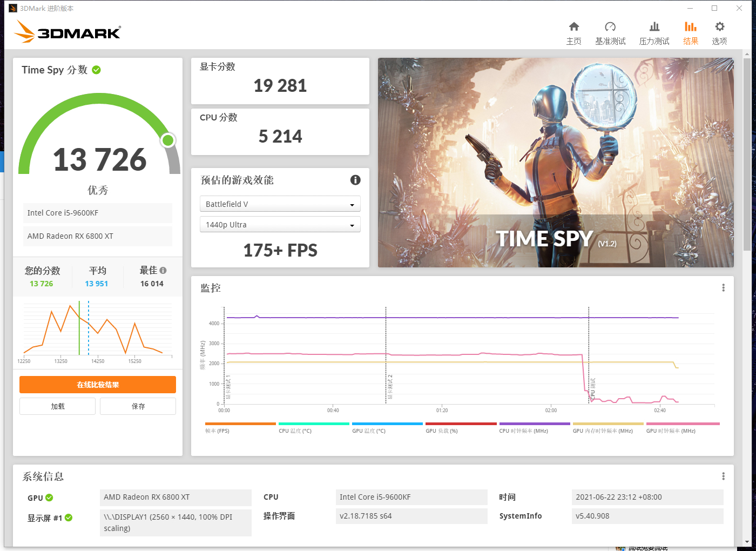The height and width of the screenshot is (551, 756).
Task: Click the scrollbar up arrow
Action: tap(747, 53)
